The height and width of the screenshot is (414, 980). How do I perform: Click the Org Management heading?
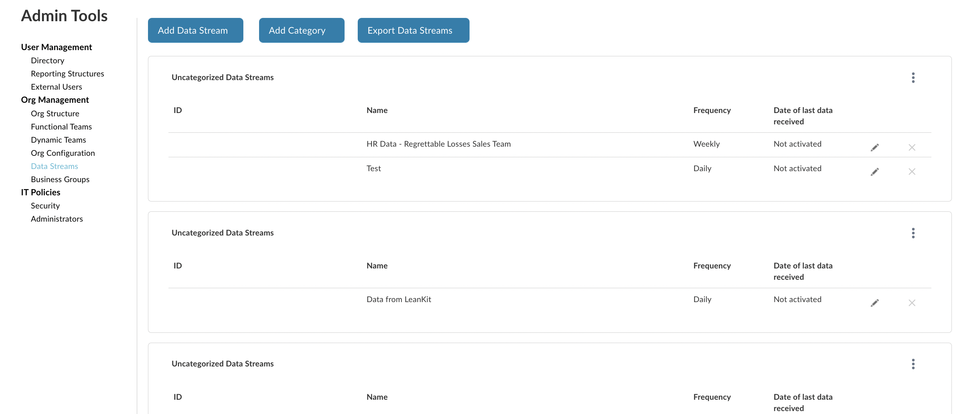pos(55,100)
